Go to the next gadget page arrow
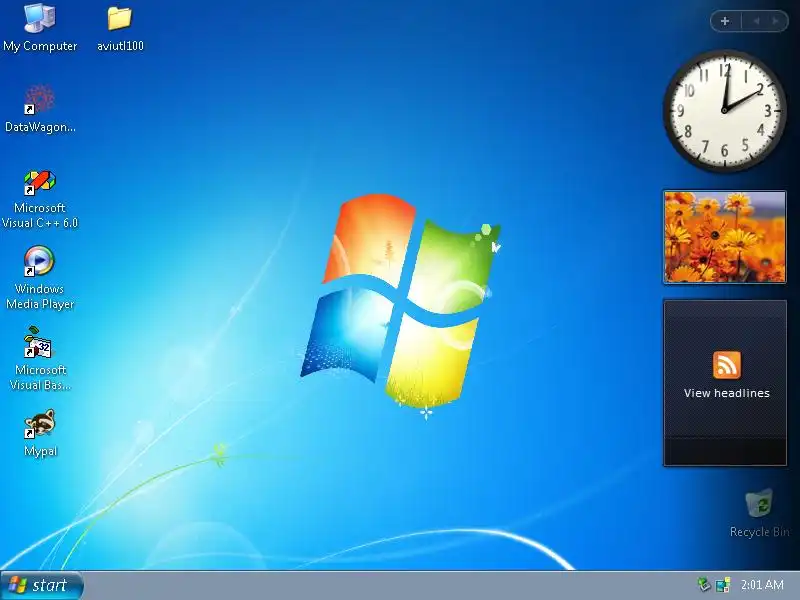 [776, 21]
